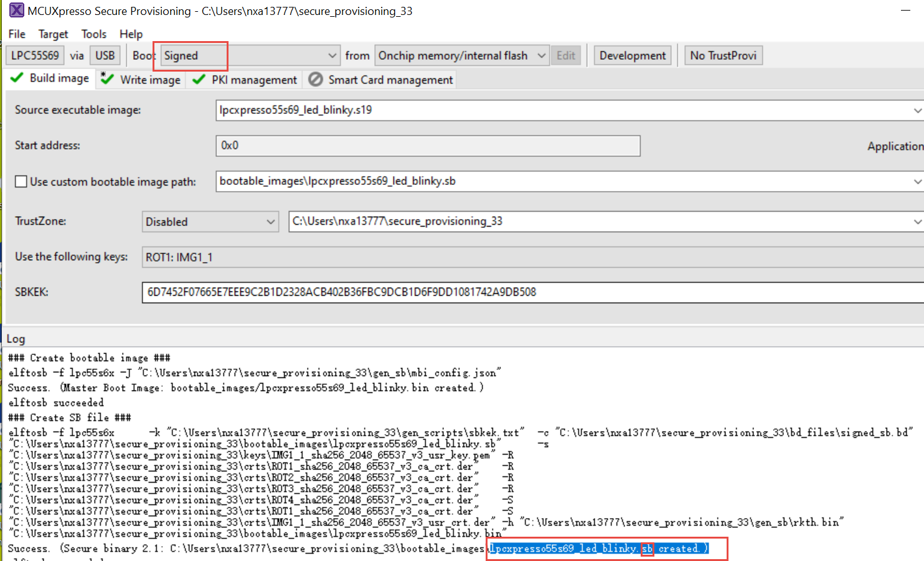This screenshot has height=561, width=924.
Task: Click the Development life cycle button
Action: click(632, 55)
